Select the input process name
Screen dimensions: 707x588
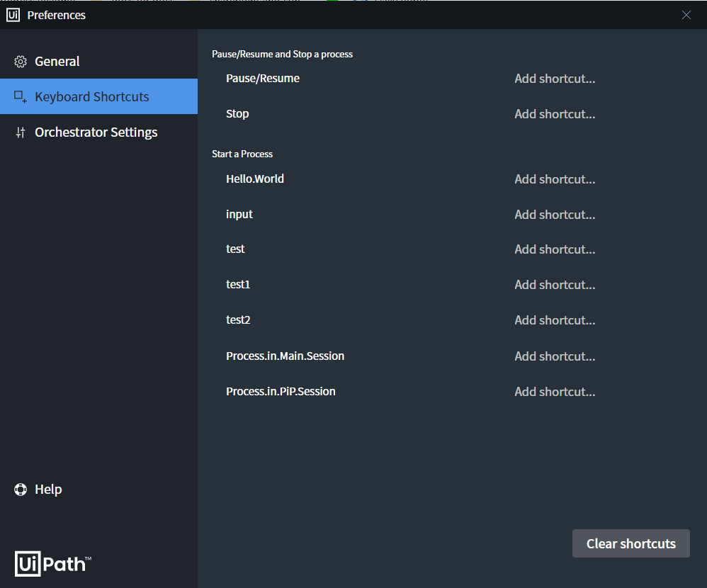239,215
